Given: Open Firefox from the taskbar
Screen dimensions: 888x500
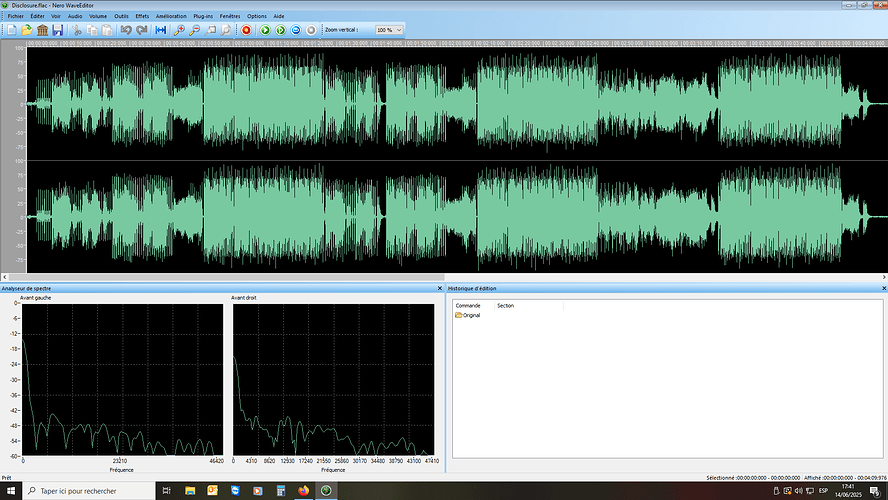Looking at the screenshot, I should (x=304, y=490).
